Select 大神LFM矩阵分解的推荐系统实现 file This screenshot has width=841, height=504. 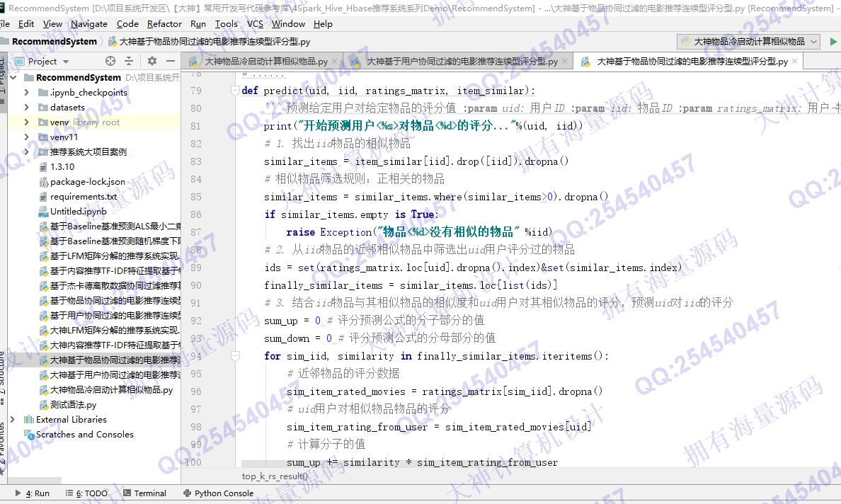[115, 331]
